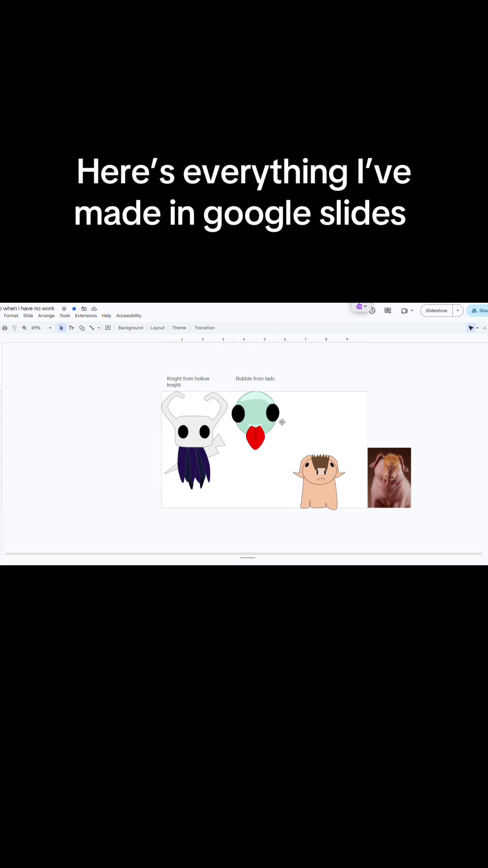The width and height of the screenshot is (488, 868).
Task: Click the Zoom magnifier icon
Action: click(x=24, y=328)
